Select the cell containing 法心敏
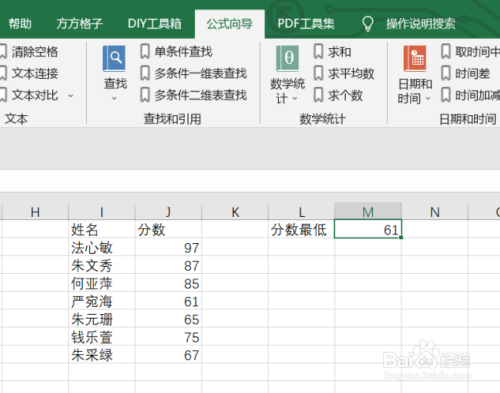 pos(102,247)
